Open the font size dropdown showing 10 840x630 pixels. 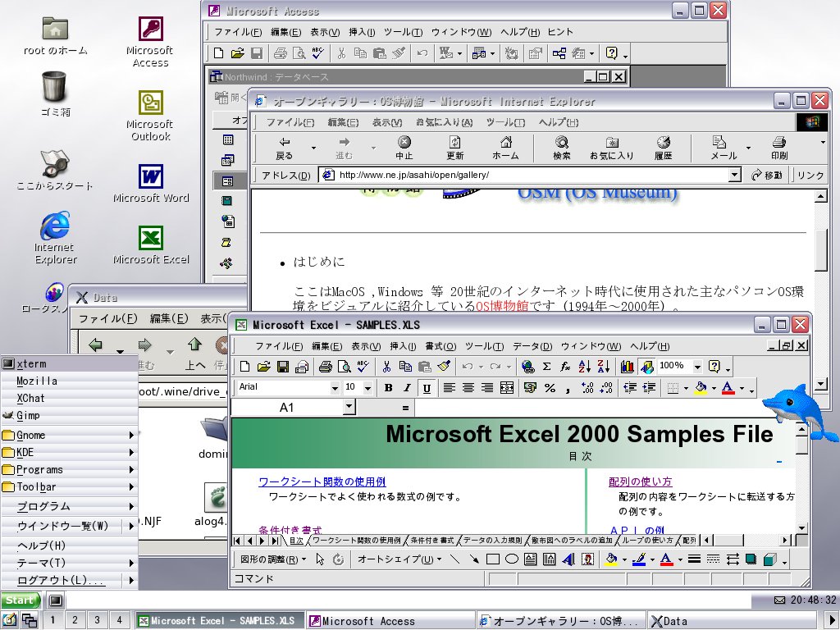click(368, 388)
